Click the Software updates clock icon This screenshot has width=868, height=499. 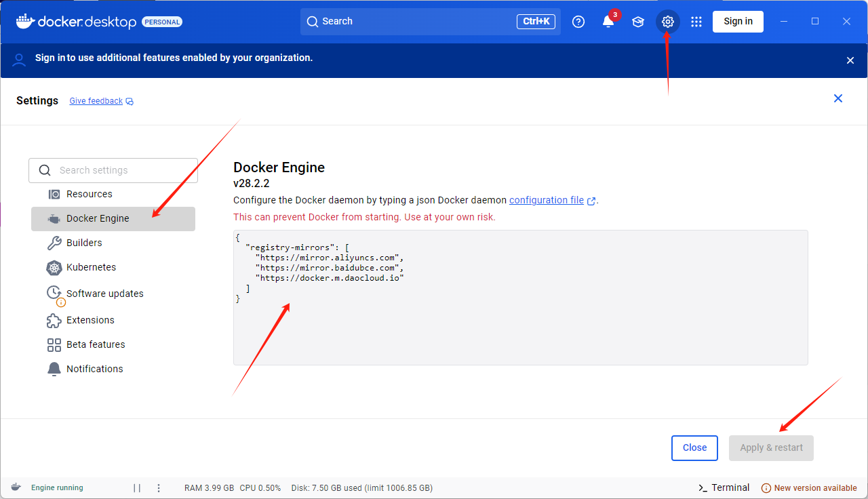(x=54, y=293)
